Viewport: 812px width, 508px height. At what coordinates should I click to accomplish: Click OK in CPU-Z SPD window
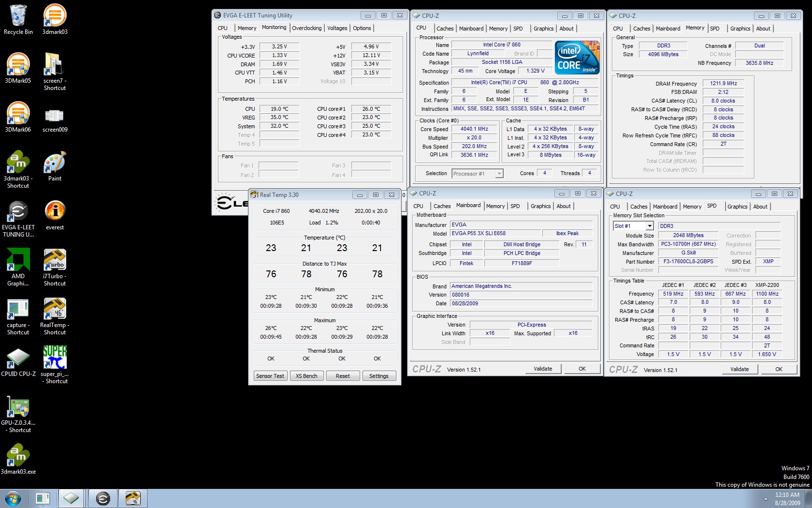[x=779, y=369]
